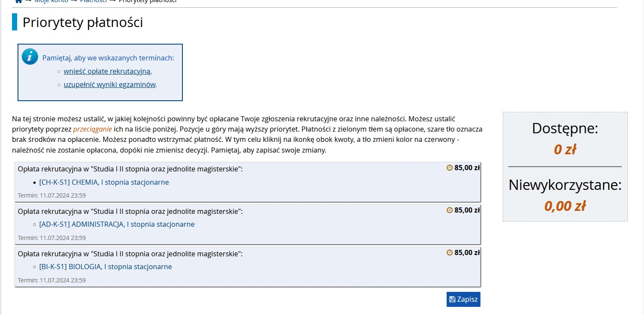Go to home via breadcrumb house icon
The image size is (644, 315).
click(x=18, y=1)
